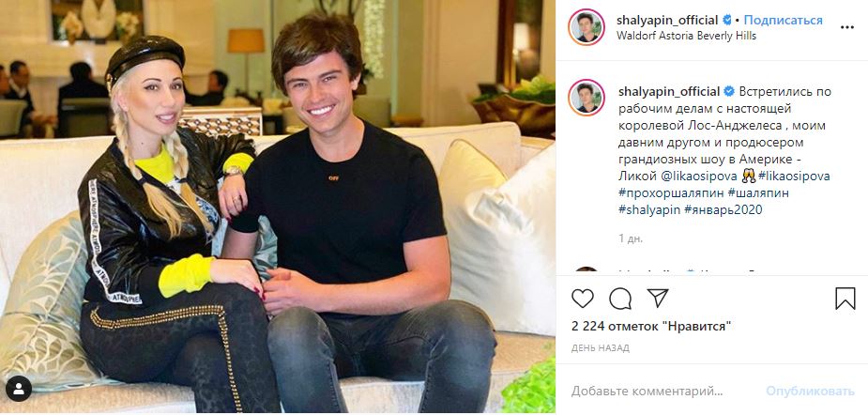Open comments with the speech bubble icon

(620, 299)
